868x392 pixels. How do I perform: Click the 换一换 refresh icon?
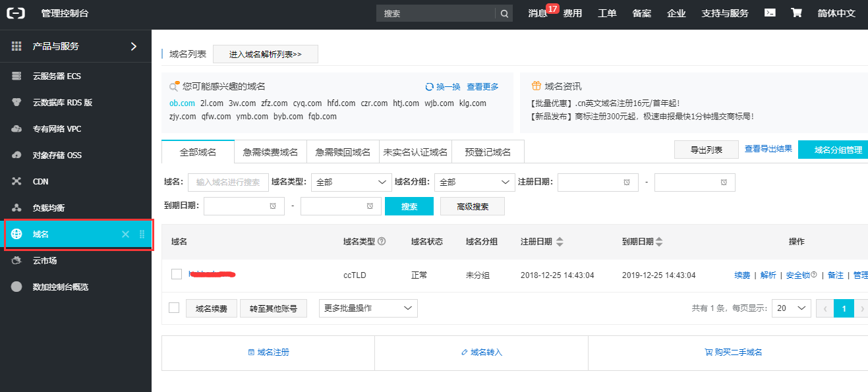tap(430, 87)
